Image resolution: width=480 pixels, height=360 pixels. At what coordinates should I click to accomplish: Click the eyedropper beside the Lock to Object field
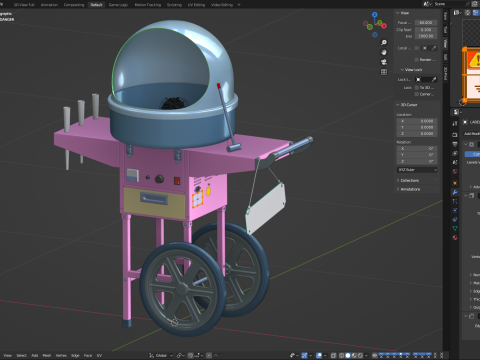(x=434, y=79)
